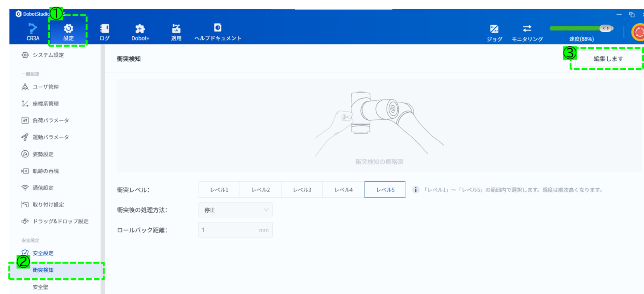Select 安全壁 in the sidebar
The height and width of the screenshot is (294, 644).
tap(40, 287)
